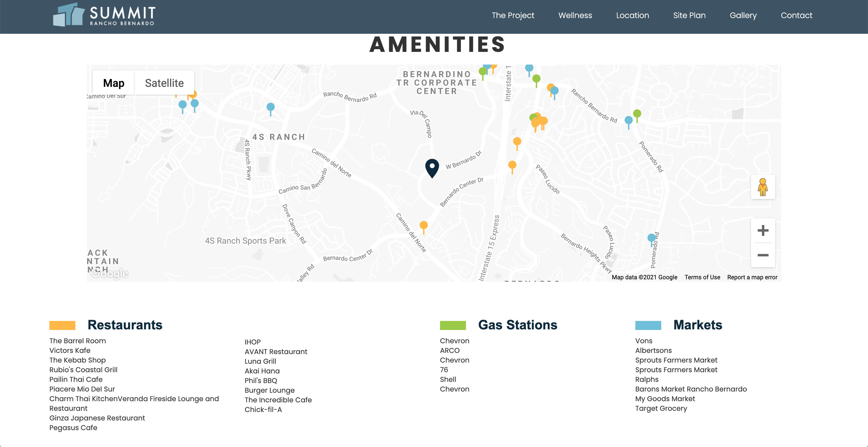This screenshot has width=868, height=447.
Task: Click the Gas Stations heading
Action: coord(517,325)
